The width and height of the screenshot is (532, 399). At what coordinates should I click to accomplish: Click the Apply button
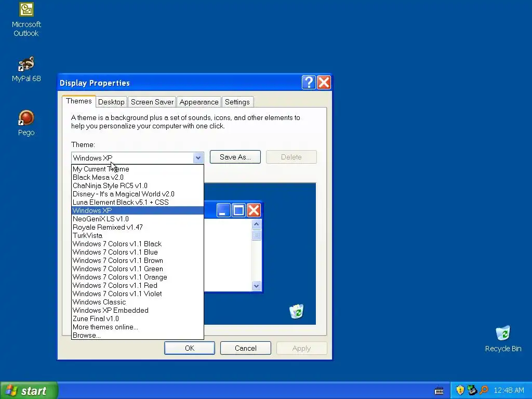[x=301, y=348]
